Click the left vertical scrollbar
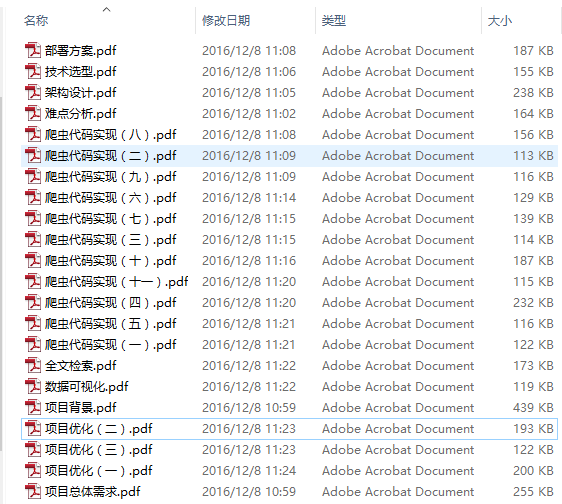This screenshot has width=562, height=504. [1, 272]
